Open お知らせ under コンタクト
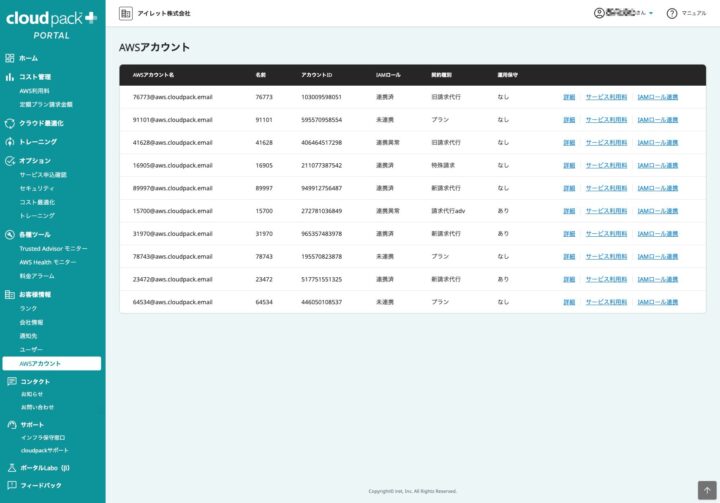 tap(32, 394)
